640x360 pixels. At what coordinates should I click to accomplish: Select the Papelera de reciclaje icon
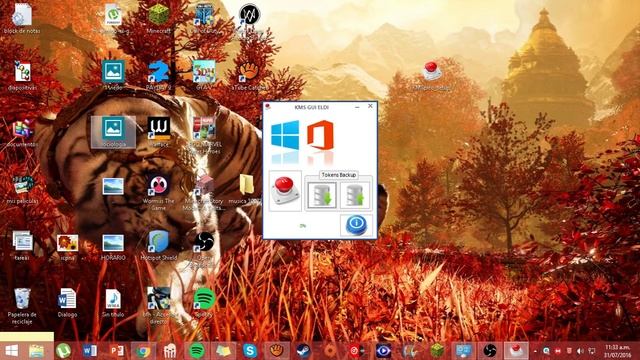point(22,305)
